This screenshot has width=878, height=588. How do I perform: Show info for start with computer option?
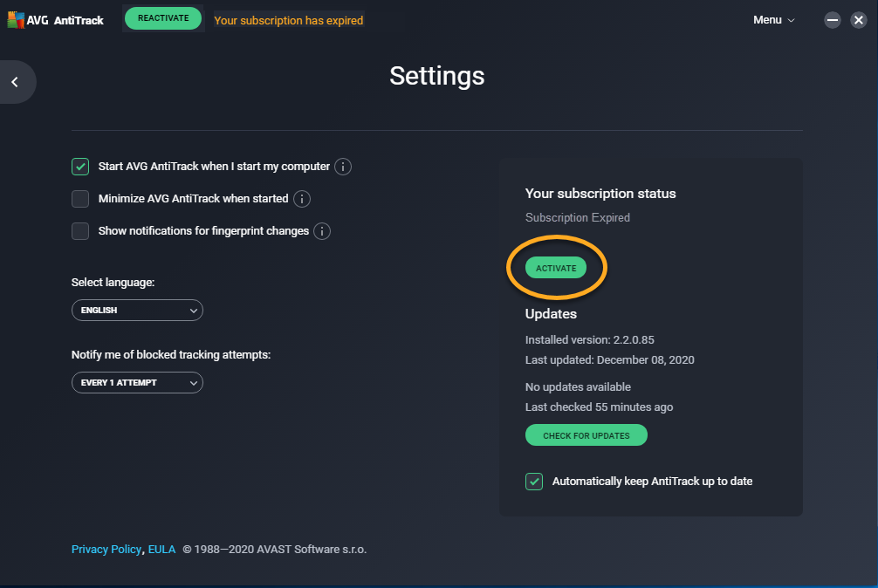343,167
